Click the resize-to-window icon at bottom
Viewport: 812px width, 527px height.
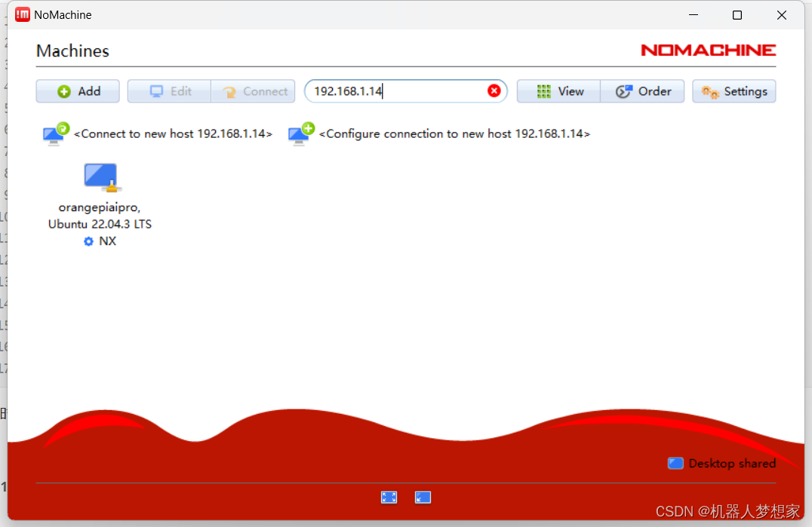(x=423, y=497)
